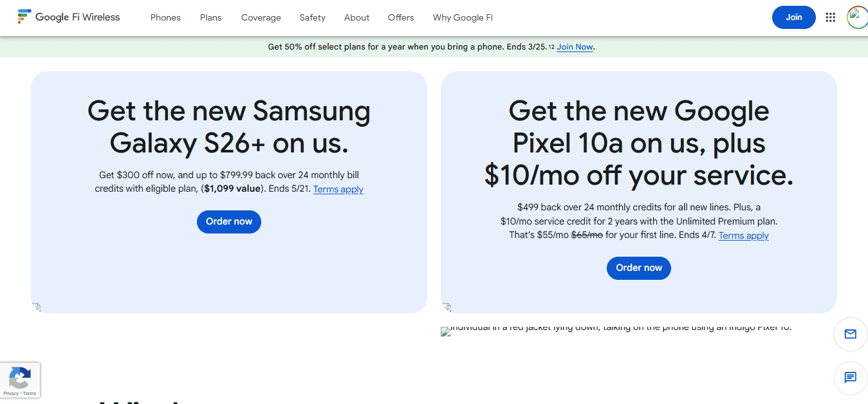Open the Google apps launcher grid
Screen dimensions: 868x404
[x=830, y=17]
